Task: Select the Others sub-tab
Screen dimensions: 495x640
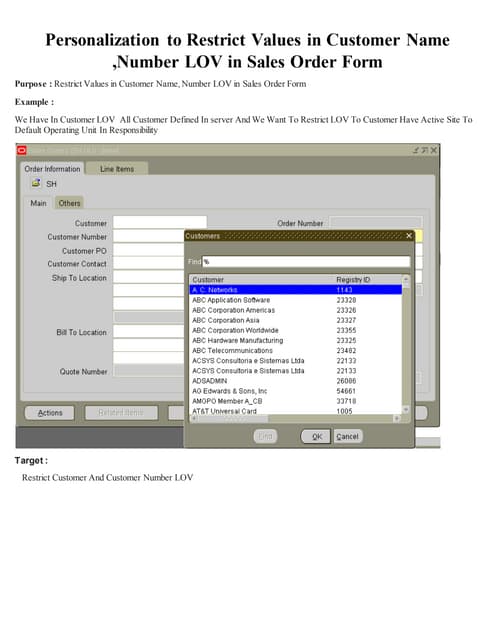Action: point(69,203)
